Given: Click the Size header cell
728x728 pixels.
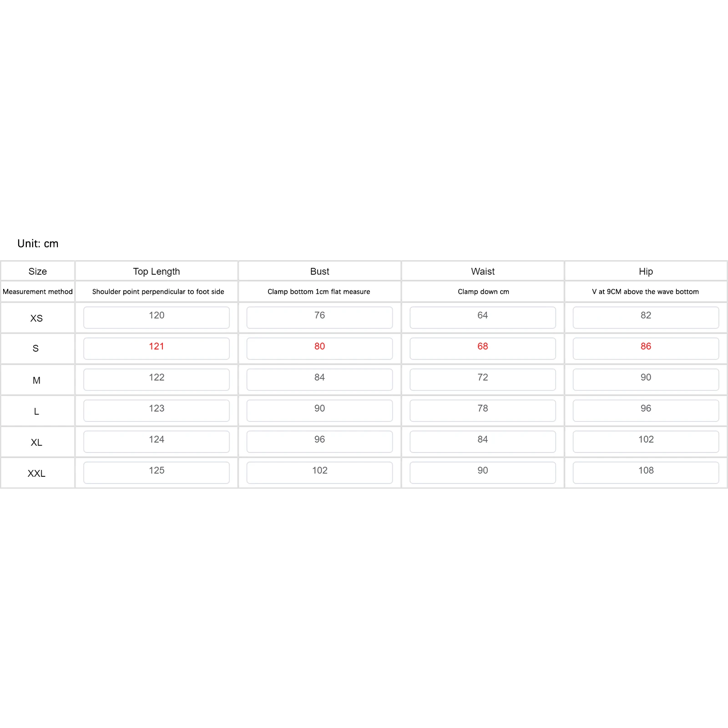Looking at the screenshot, I should (x=38, y=271).
